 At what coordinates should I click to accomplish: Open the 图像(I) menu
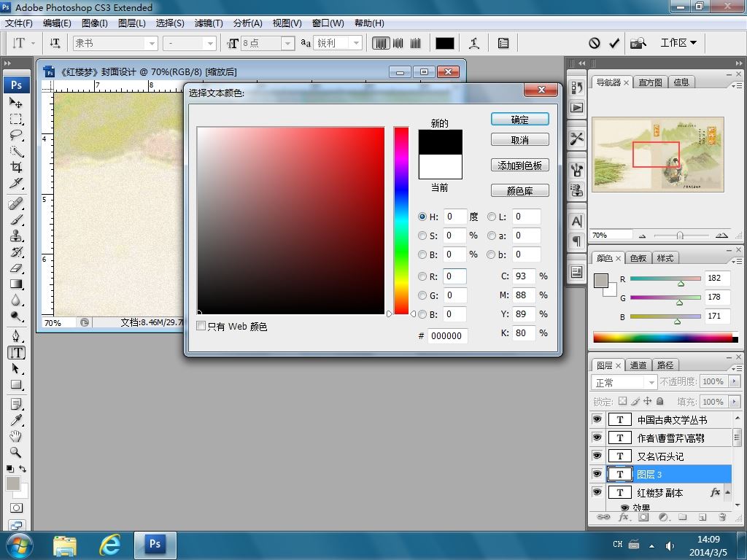[x=94, y=23]
